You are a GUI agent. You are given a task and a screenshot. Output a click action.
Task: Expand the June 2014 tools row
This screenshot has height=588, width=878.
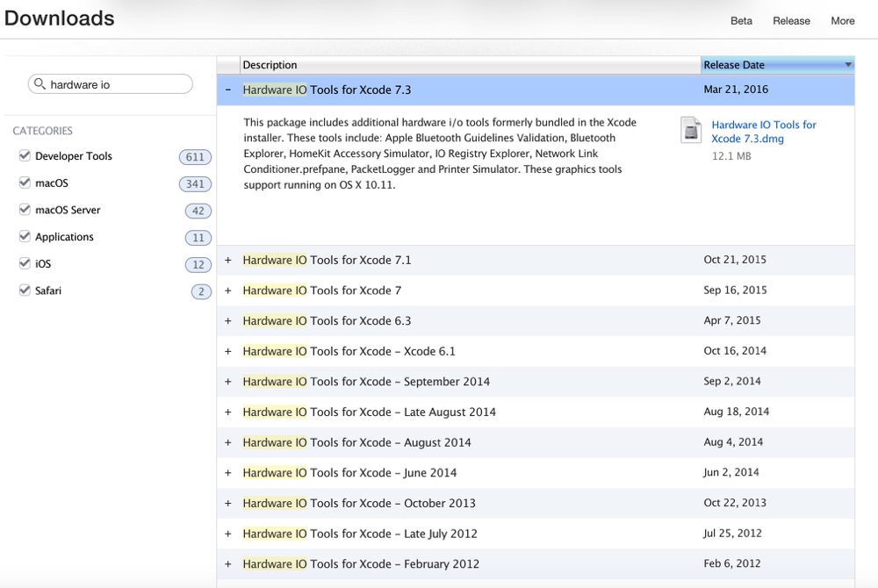(228, 473)
